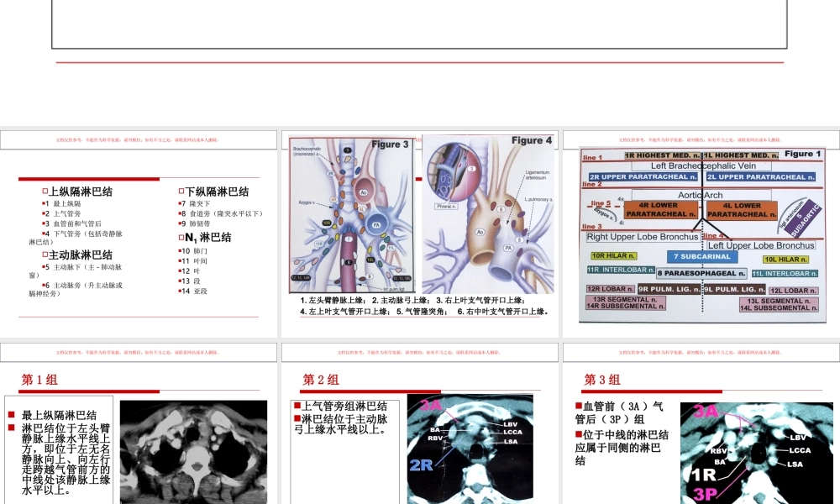Viewport: 840px width, 504px height.
Task: Select the 第2组 CT image labeled 2R
Action: click(x=470, y=449)
